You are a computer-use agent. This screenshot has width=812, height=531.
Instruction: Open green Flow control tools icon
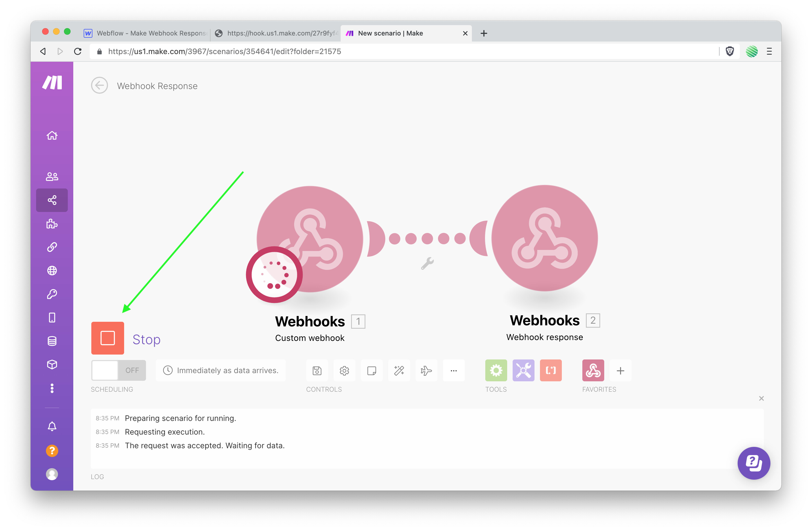(496, 370)
